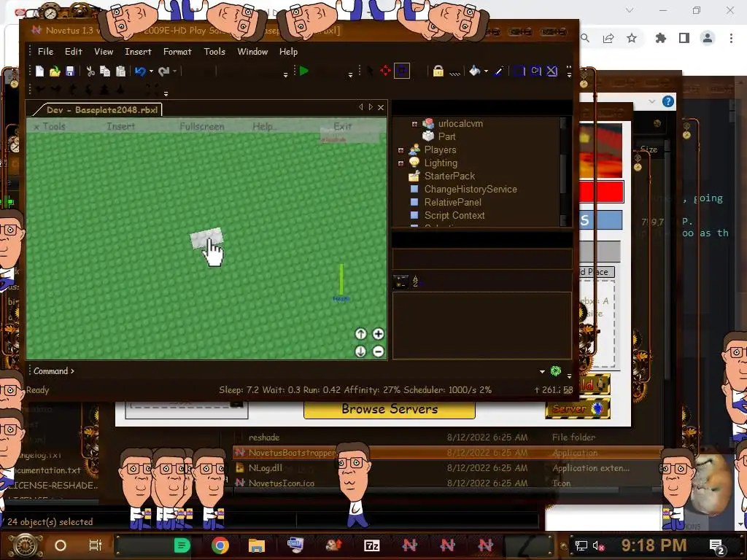Viewport: 747px width, 560px height.
Task: Cut selection using the scissors icon
Action: point(90,71)
